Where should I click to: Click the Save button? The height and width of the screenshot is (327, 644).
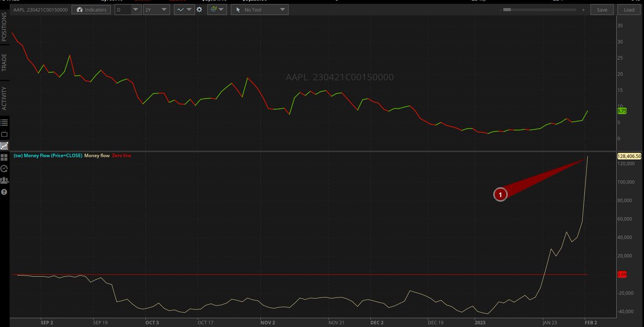click(x=602, y=10)
